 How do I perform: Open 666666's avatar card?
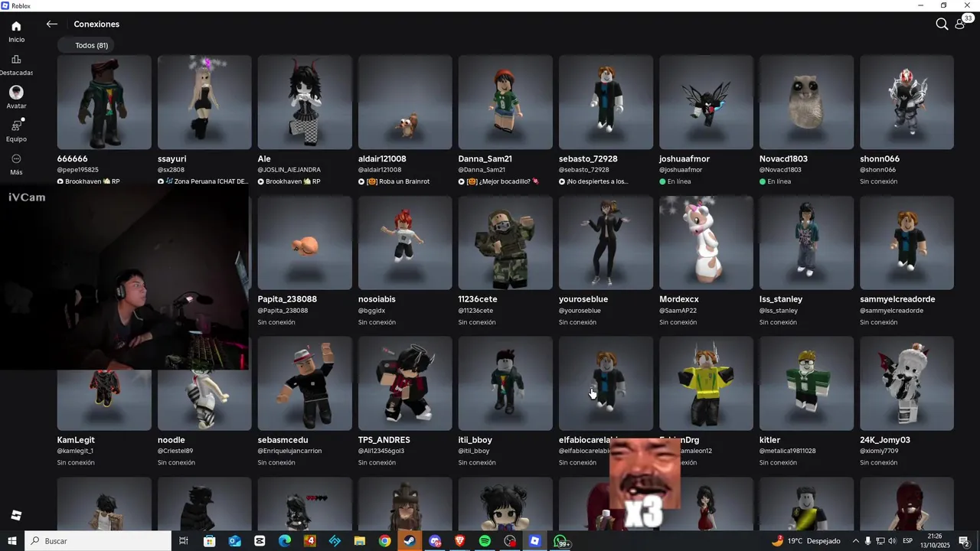click(104, 102)
